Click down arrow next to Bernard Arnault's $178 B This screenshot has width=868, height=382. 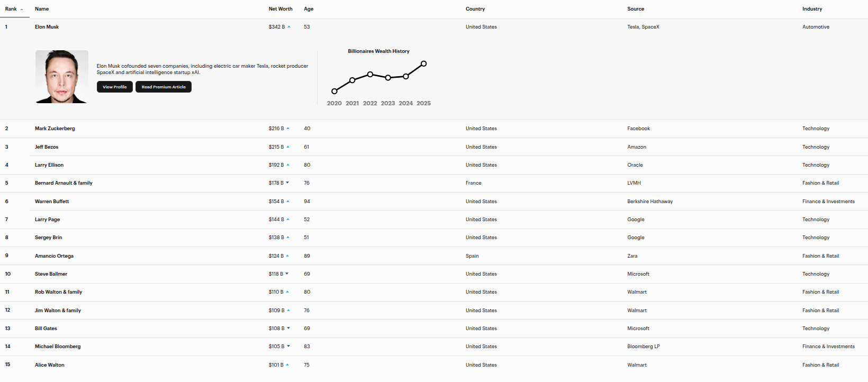point(287,183)
